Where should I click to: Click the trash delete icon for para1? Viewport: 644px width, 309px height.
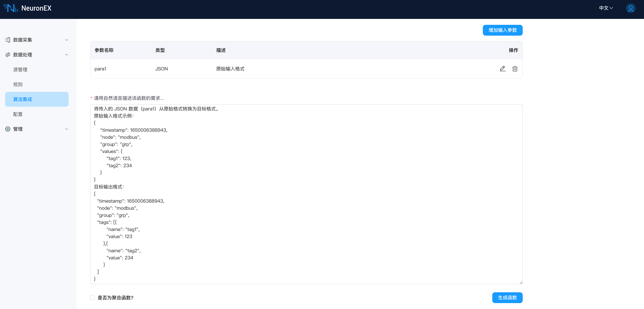tap(515, 69)
